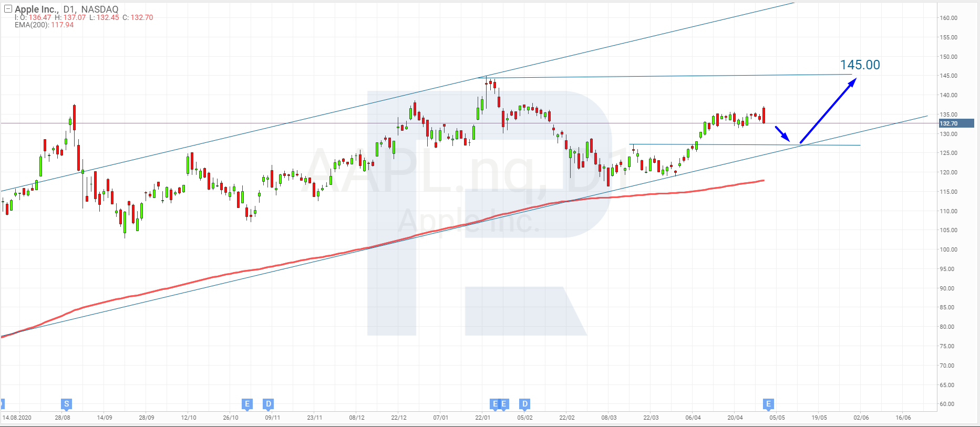Open the D dividend marker near 05/02
980x427 pixels.
point(524,404)
